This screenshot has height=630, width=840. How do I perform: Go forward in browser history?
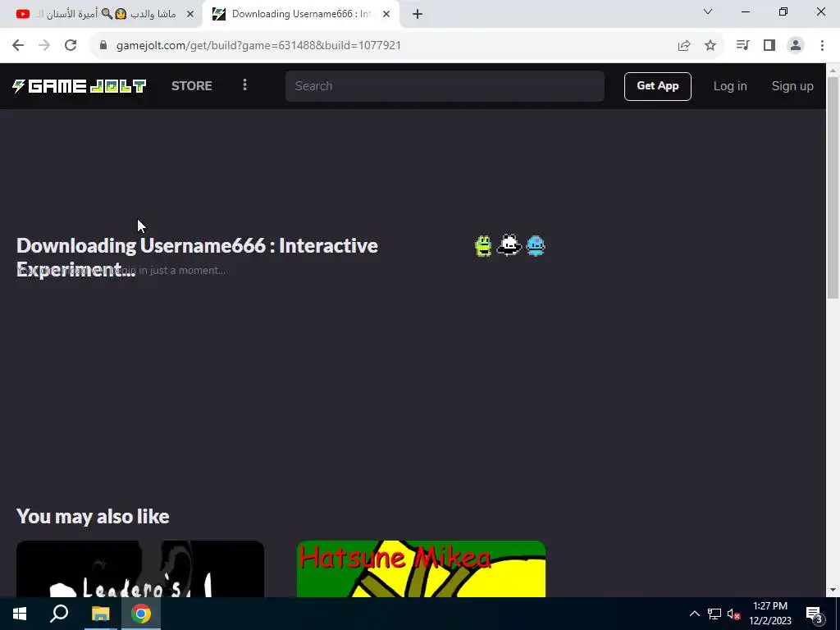pyautogui.click(x=44, y=45)
